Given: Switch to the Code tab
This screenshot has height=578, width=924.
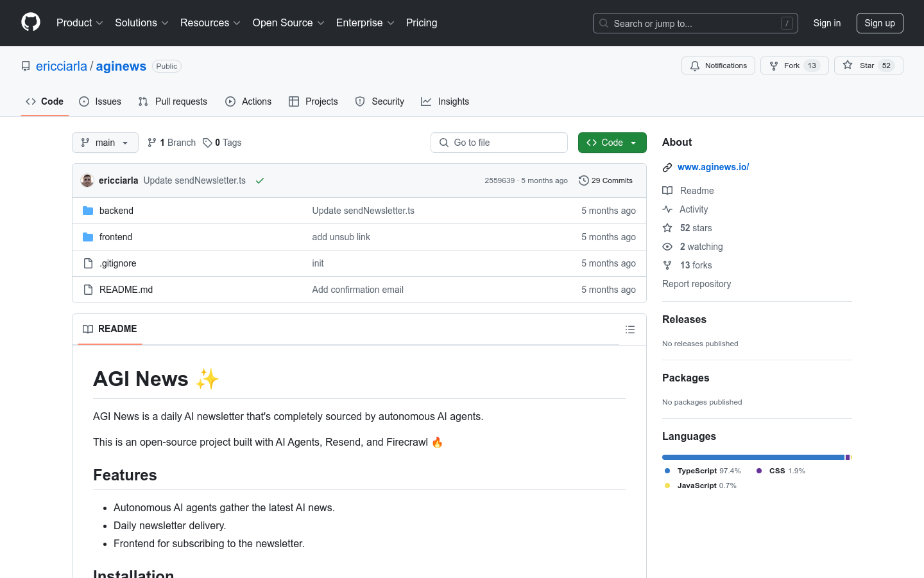Looking at the screenshot, I should tap(45, 101).
